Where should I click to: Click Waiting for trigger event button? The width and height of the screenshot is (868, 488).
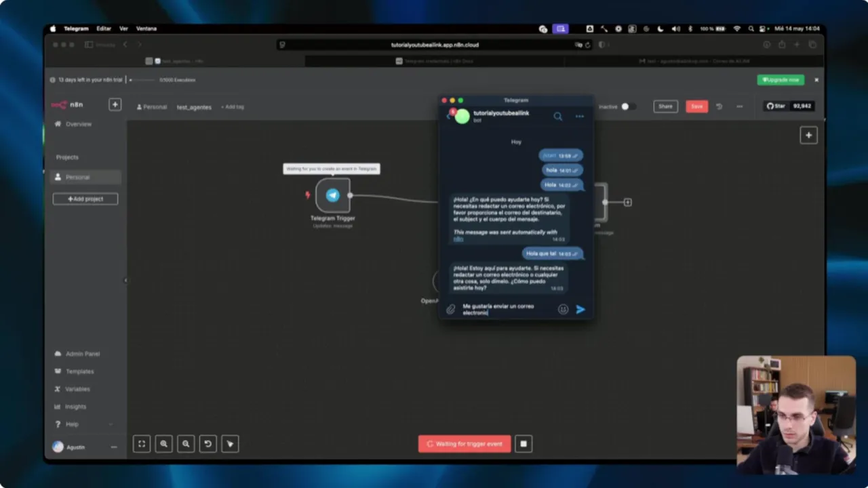tap(465, 444)
